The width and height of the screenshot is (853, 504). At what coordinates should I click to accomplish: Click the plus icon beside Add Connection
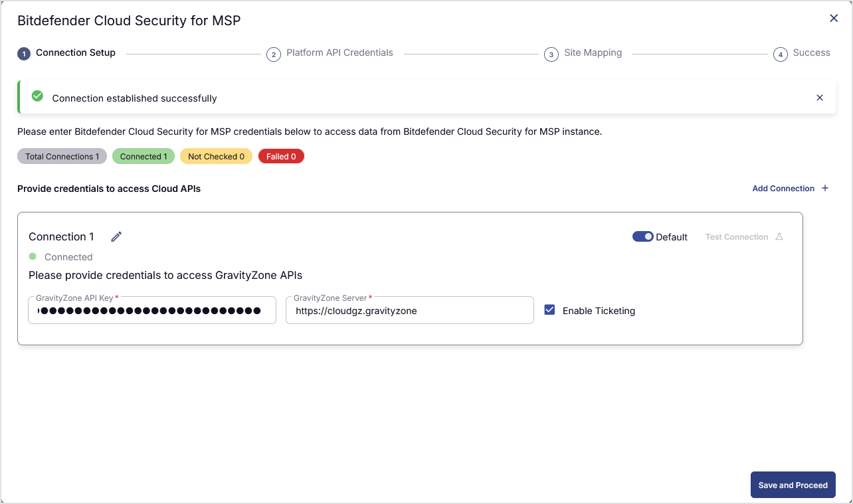tap(825, 188)
